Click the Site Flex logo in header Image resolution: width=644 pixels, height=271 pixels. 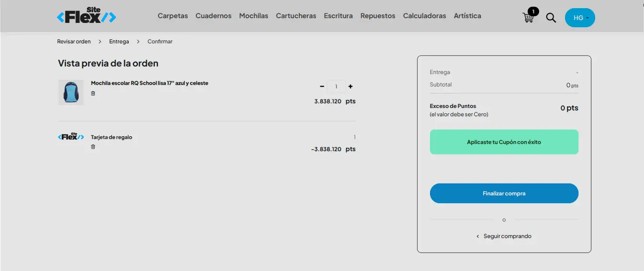coord(86,16)
